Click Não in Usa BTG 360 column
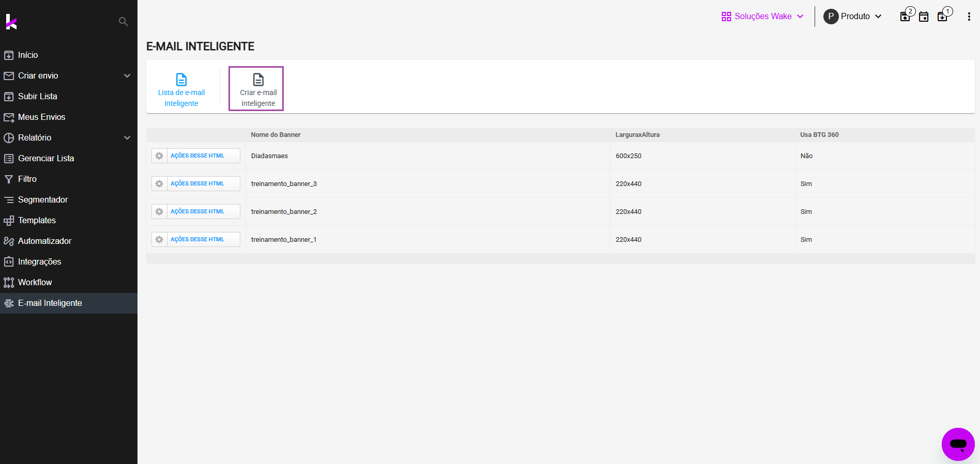Screen dimensions: 980x464 click(806, 156)
